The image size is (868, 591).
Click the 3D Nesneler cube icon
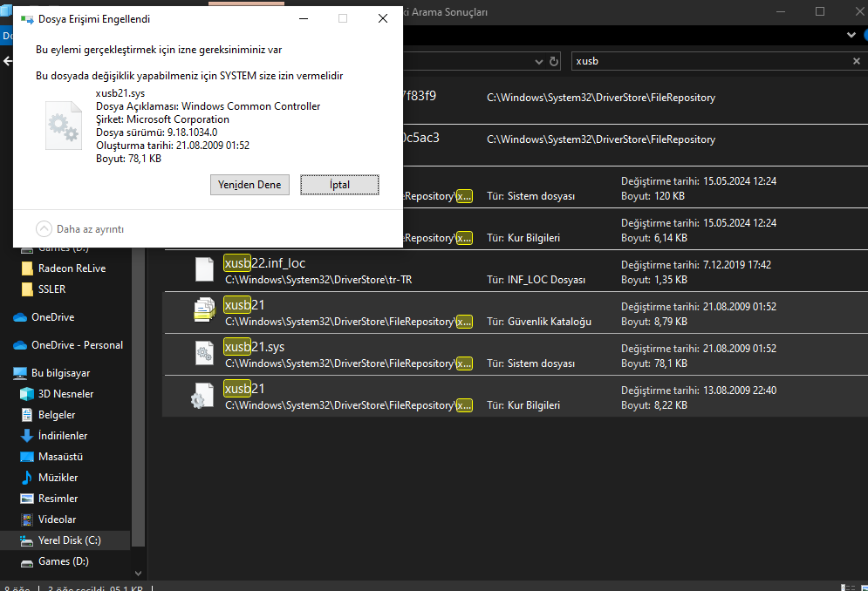[x=26, y=394]
